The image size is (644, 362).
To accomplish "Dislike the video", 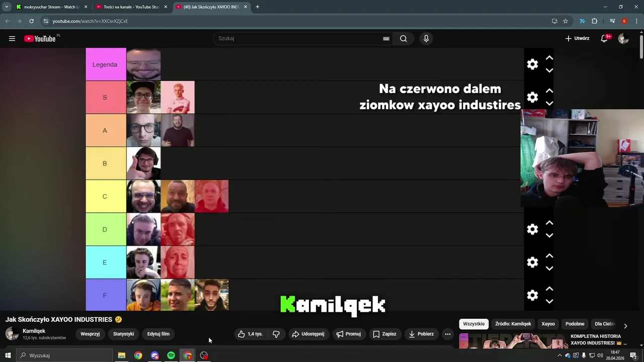I will coord(276,334).
